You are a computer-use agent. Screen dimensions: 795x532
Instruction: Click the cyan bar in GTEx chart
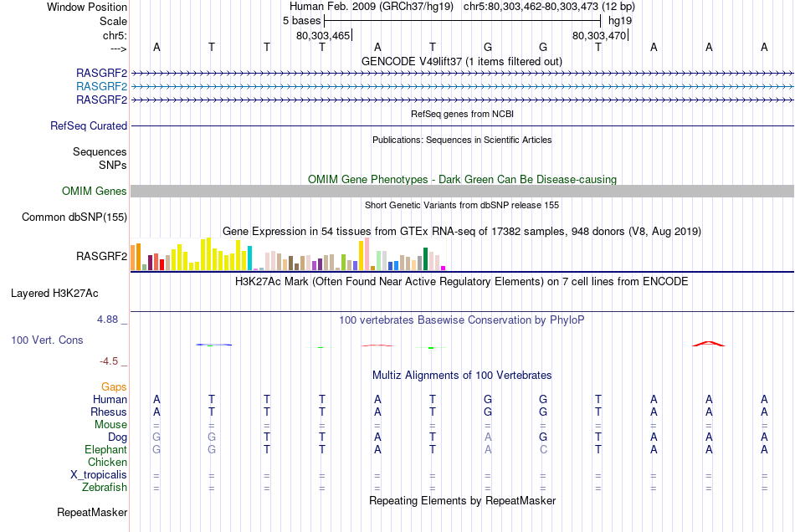[x=249, y=258]
